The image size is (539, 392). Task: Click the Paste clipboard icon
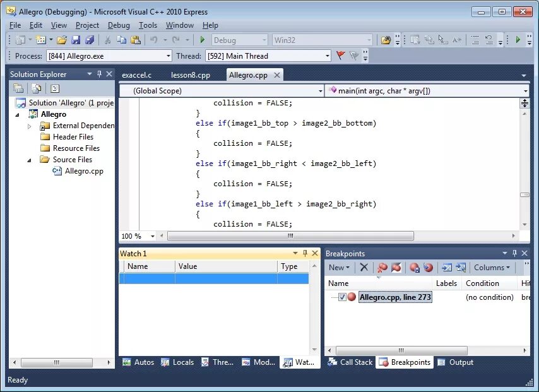pyautogui.click(x=136, y=40)
